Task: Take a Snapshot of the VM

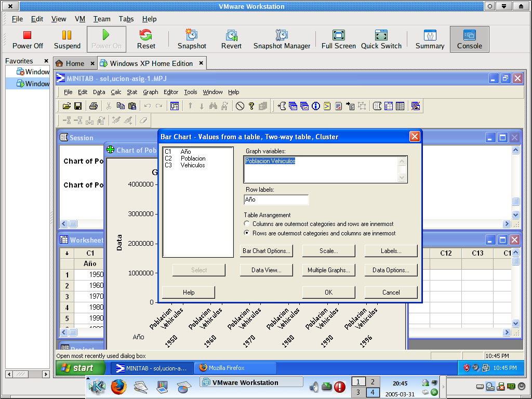Action: pyautogui.click(x=192, y=39)
